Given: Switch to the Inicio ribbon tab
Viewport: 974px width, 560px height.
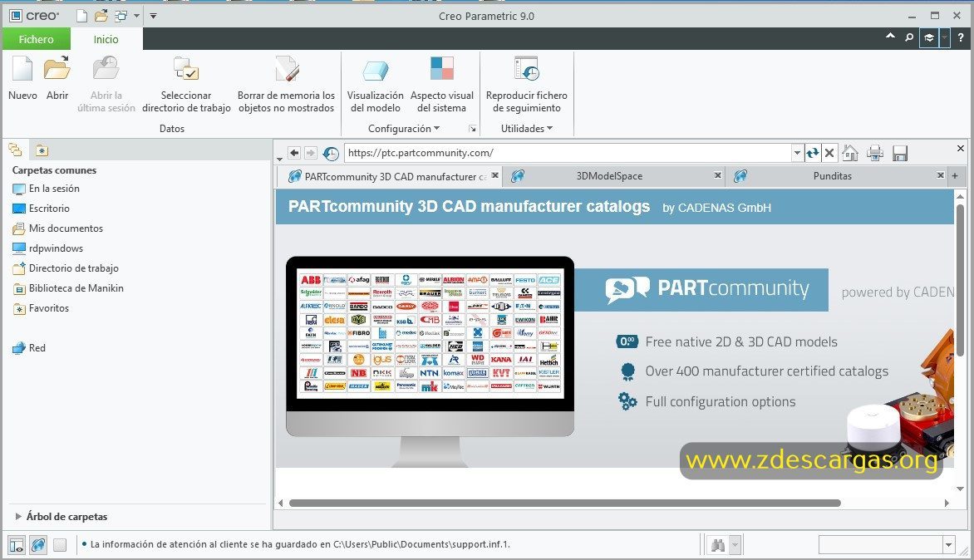Looking at the screenshot, I should pyautogui.click(x=106, y=39).
